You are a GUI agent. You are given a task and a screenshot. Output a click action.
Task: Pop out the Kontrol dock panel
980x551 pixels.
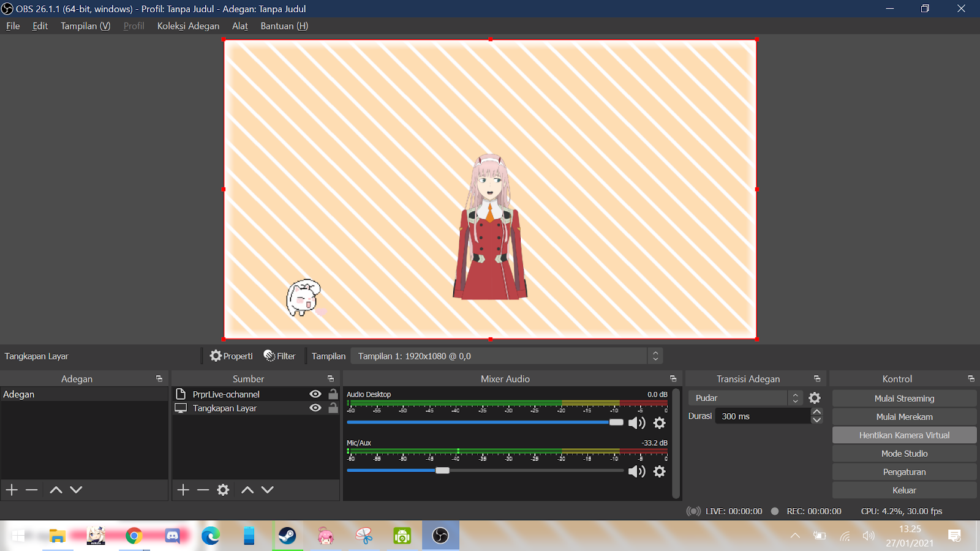(x=971, y=379)
